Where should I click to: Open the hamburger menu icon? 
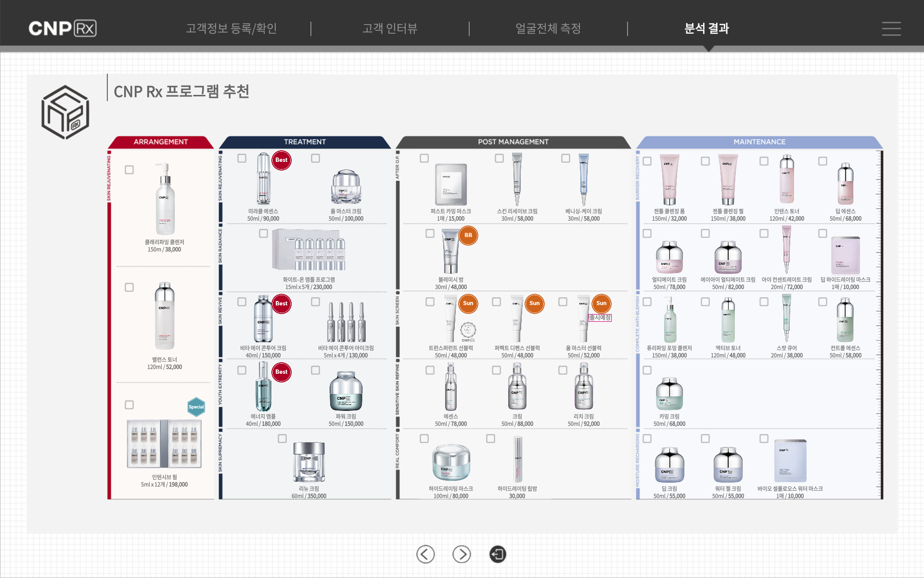point(891,29)
